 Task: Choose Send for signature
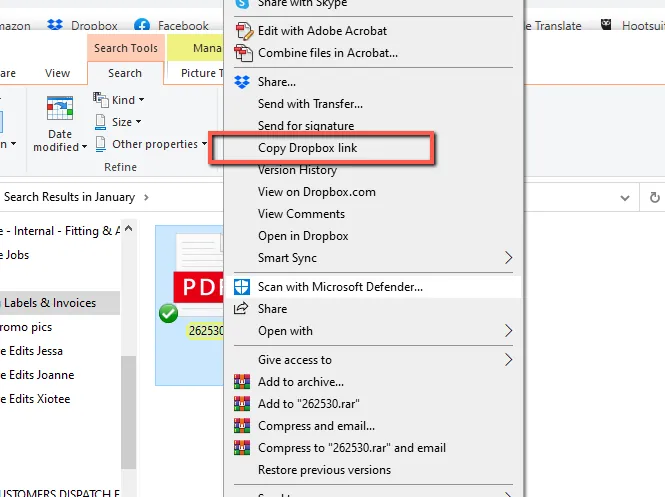click(x=306, y=126)
